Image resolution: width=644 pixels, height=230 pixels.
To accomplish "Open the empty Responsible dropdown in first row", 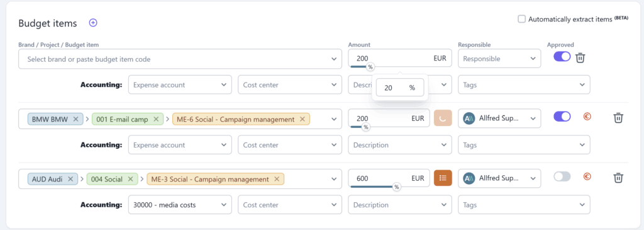I will pos(499,59).
